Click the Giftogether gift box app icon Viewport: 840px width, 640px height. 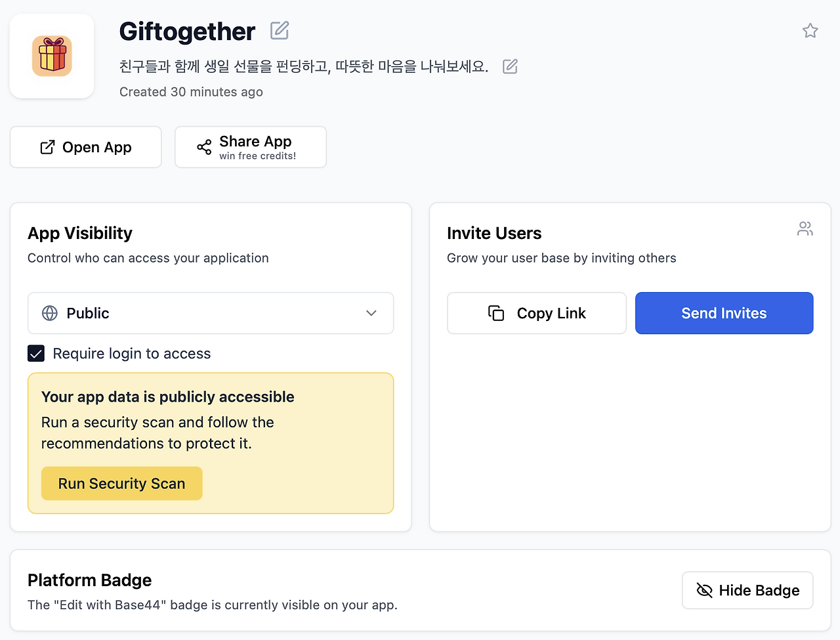tap(52, 56)
